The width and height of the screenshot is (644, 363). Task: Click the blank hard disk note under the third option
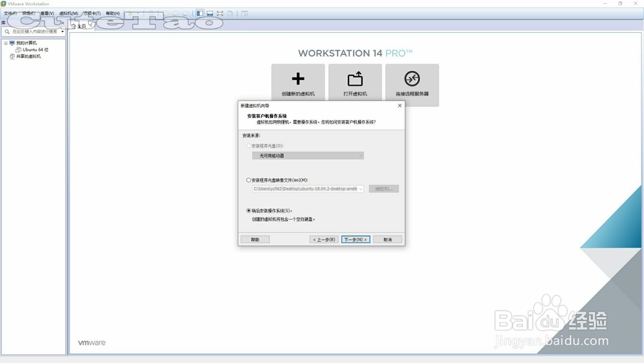283,219
